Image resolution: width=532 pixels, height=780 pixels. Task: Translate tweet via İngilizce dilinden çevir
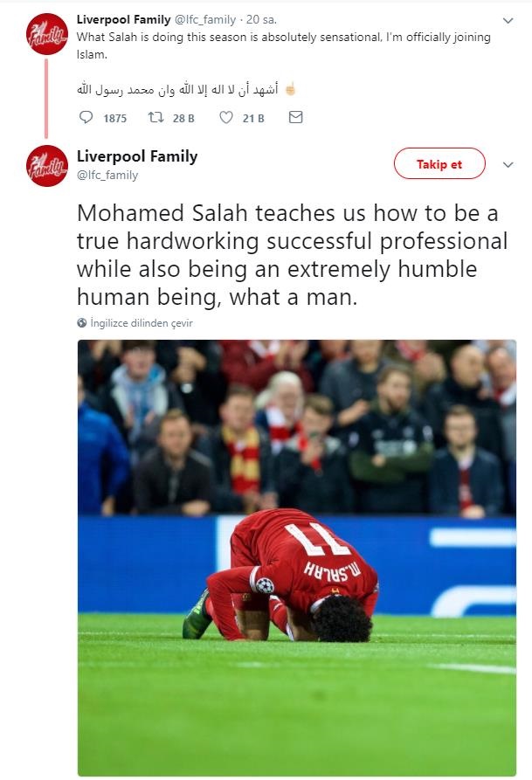tap(142, 323)
